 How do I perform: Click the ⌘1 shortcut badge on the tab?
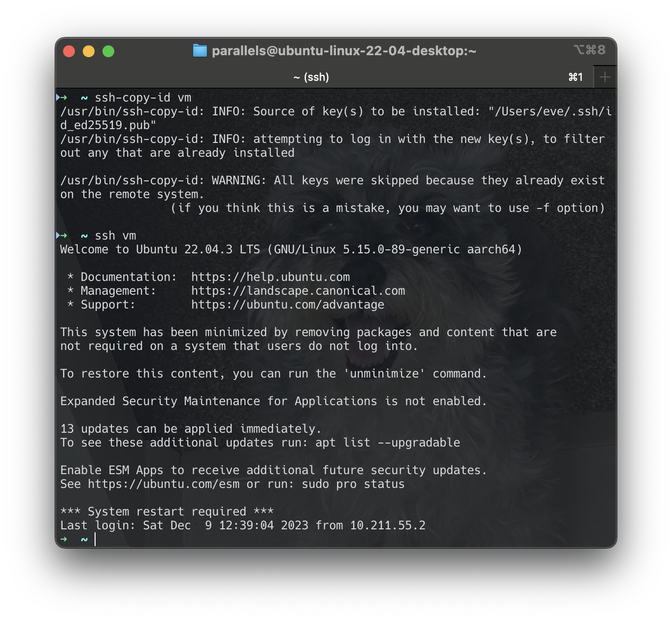pos(575,76)
